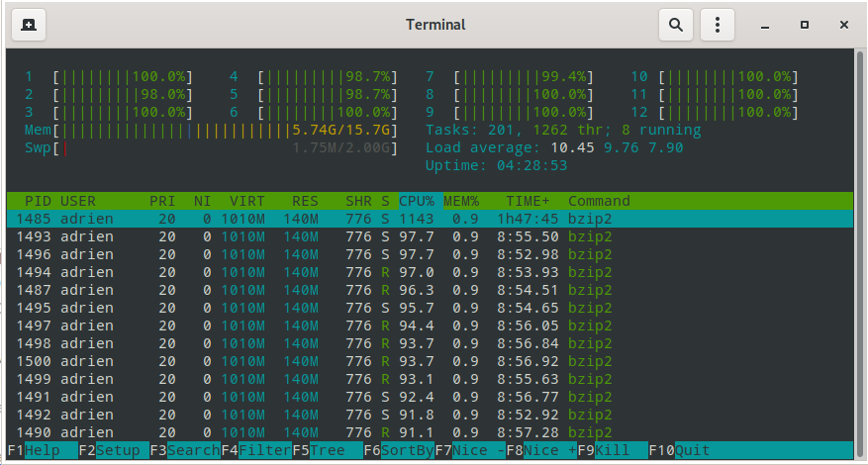Image resolution: width=868 pixels, height=465 pixels.
Task: Sort by the PRI column header
Action: [162, 201]
